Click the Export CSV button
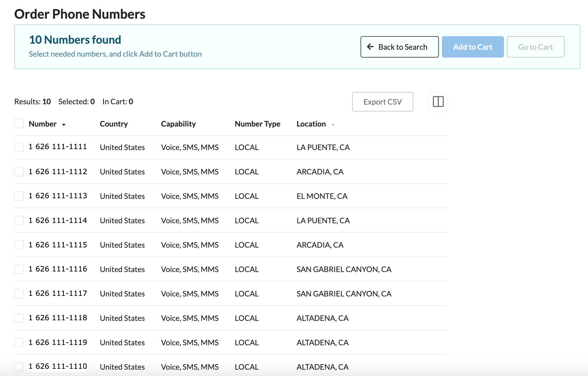The image size is (588, 376). [383, 102]
